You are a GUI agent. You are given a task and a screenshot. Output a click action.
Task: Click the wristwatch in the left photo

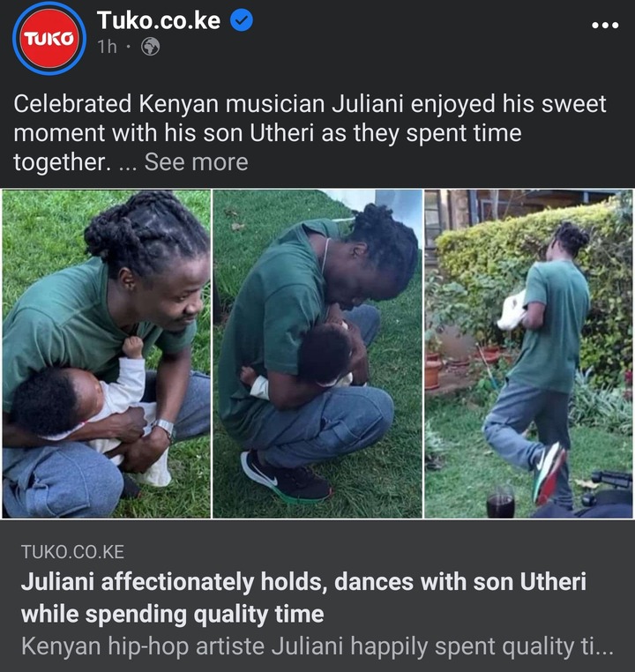tap(164, 426)
